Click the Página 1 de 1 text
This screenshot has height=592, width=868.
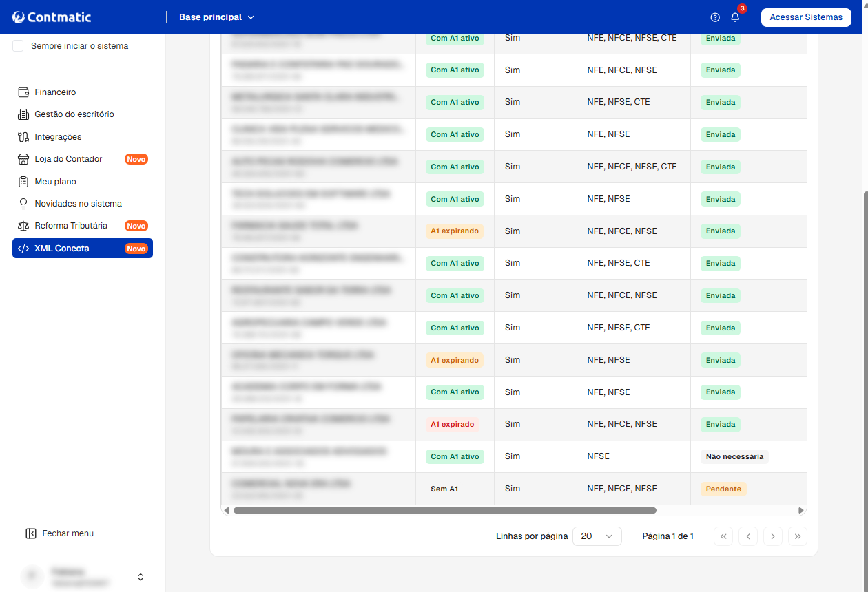tap(668, 536)
